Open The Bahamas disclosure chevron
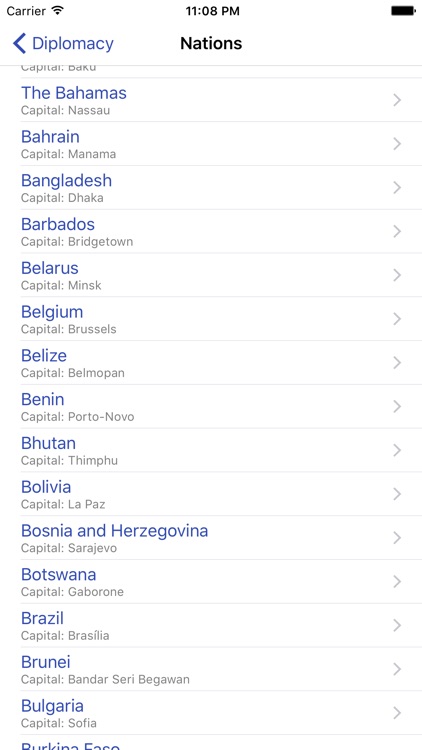 (x=397, y=100)
